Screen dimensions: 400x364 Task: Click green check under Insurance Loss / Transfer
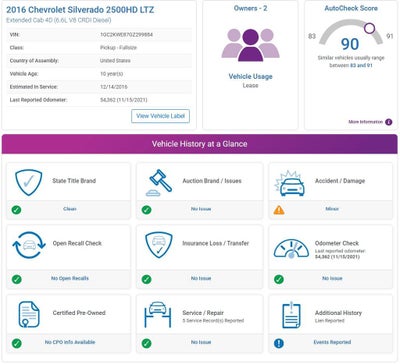(x=146, y=279)
